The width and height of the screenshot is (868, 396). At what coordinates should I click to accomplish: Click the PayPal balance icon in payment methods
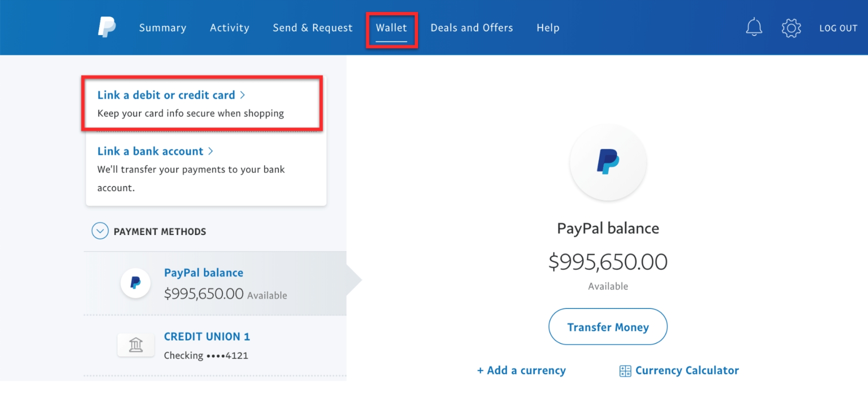click(135, 283)
